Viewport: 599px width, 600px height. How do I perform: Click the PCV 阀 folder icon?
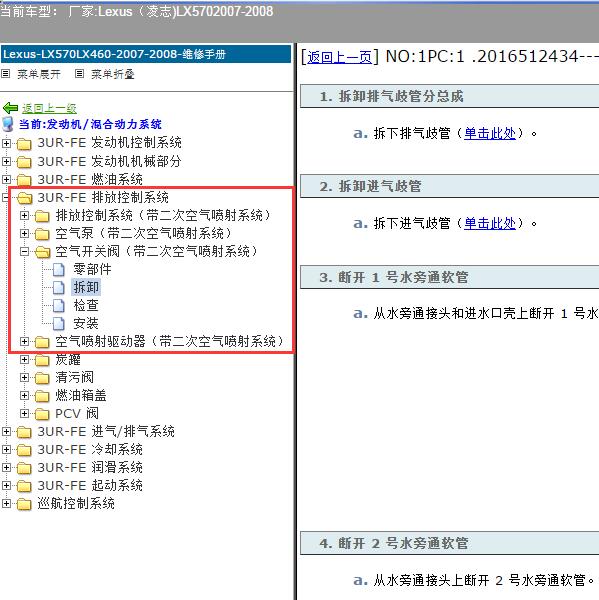pyautogui.click(x=42, y=414)
